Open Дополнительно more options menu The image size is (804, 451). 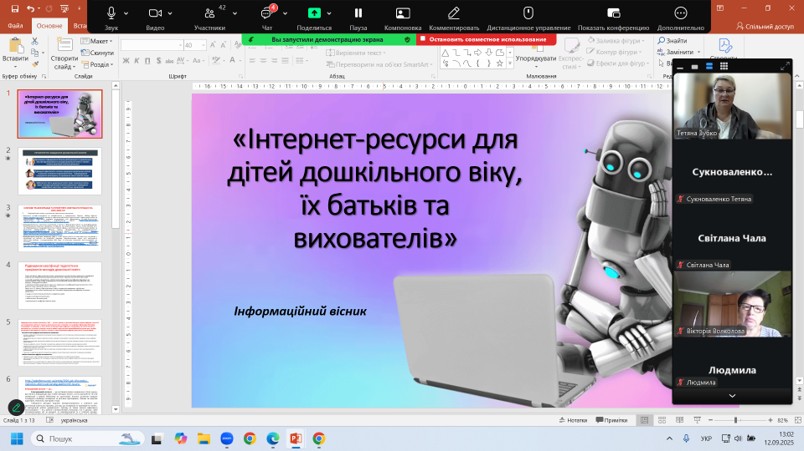click(680, 14)
